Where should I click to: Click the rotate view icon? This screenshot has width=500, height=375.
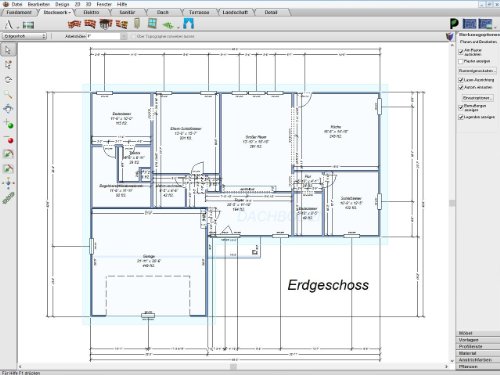pos(8,80)
